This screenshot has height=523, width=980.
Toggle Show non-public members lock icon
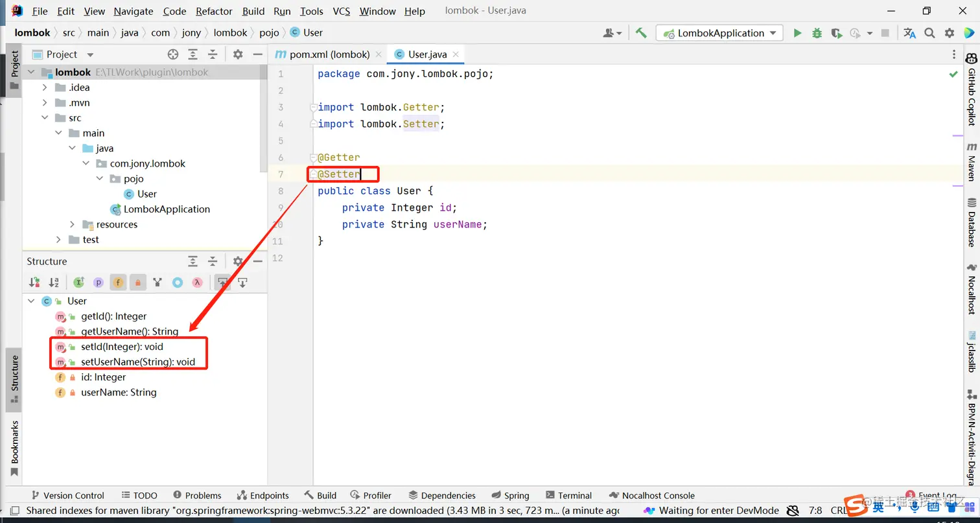pyautogui.click(x=137, y=283)
